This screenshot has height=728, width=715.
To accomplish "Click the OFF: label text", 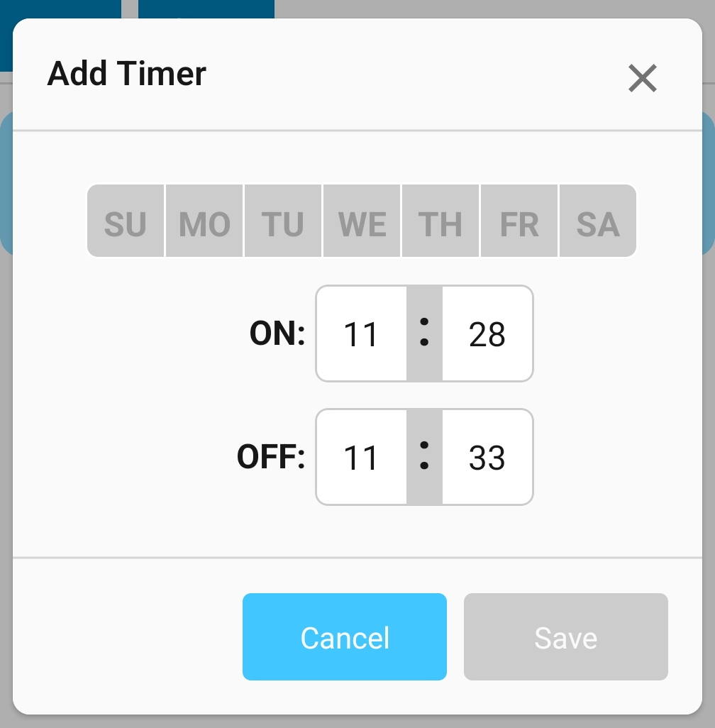I will 270,458.
